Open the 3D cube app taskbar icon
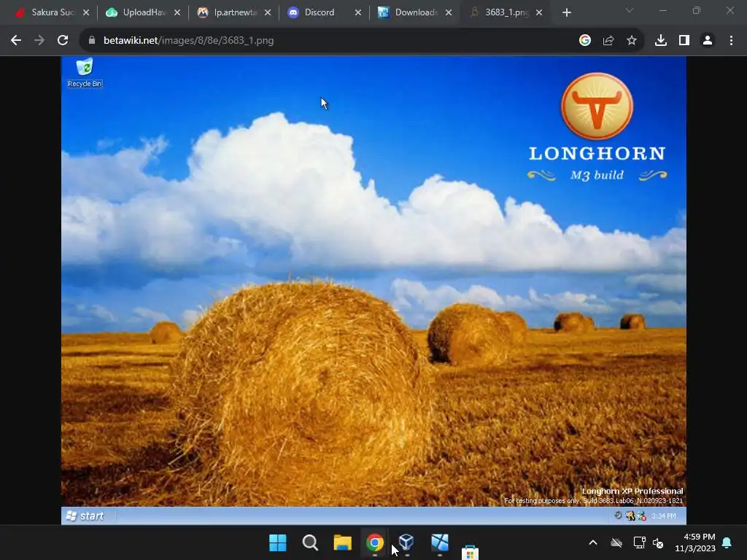Viewport: 747px width, 560px height. coord(406,542)
